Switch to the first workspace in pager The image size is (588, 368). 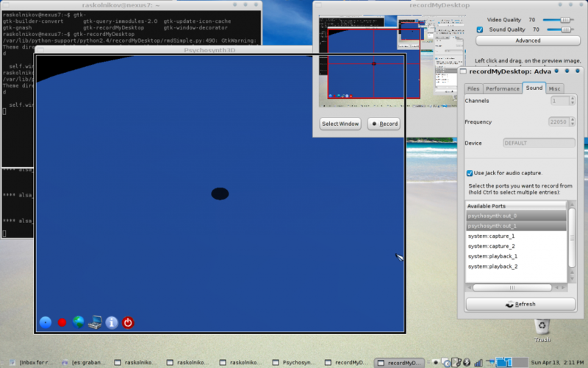(x=503, y=362)
